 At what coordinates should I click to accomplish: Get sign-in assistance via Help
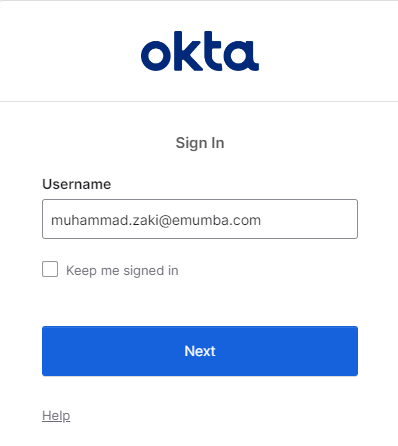tap(56, 416)
